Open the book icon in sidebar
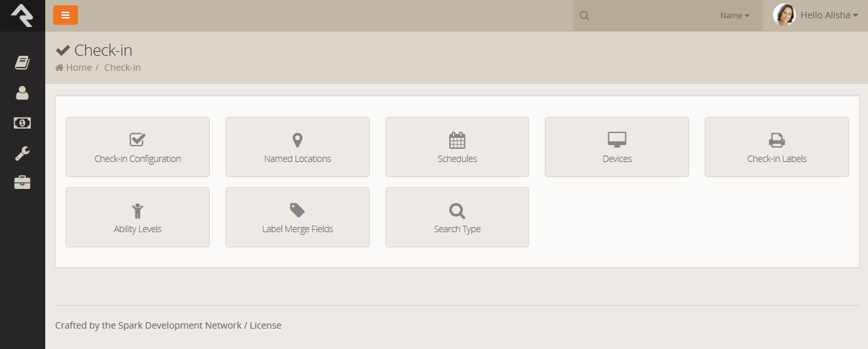868x349 pixels. pyautogui.click(x=22, y=63)
